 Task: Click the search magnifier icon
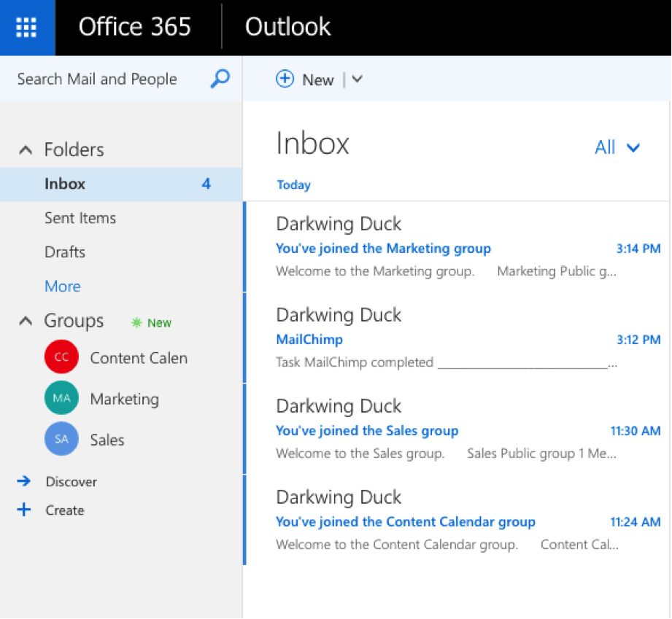[220, 79]
